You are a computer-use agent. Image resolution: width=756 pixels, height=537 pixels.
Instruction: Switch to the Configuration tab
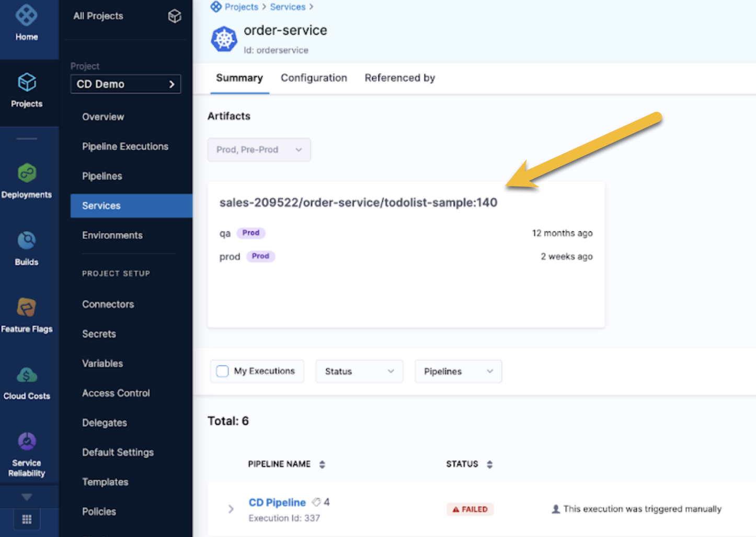tap(314, 78)
